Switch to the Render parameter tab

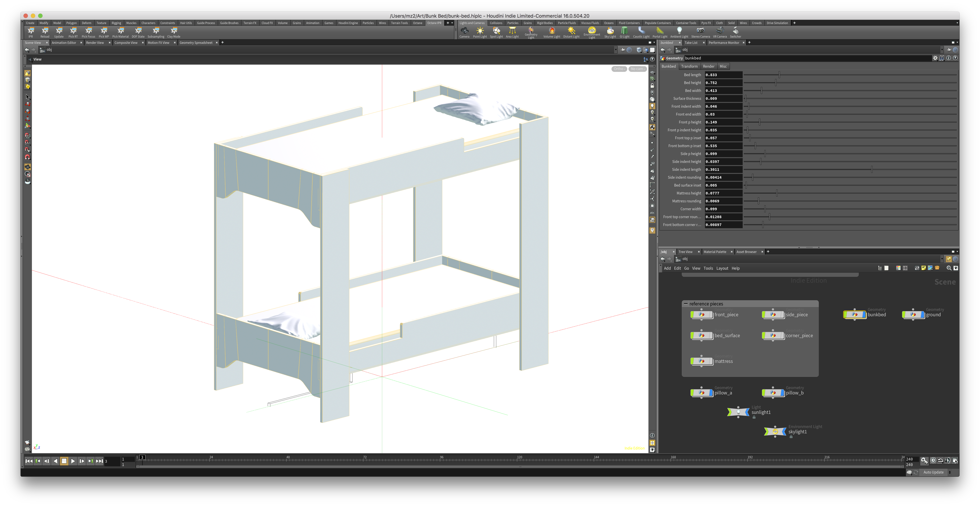click(x=708, y=66)
